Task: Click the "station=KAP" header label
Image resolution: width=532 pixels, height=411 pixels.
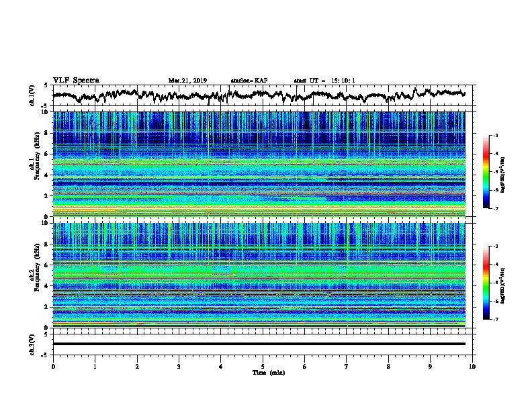Action: point(249,81)
